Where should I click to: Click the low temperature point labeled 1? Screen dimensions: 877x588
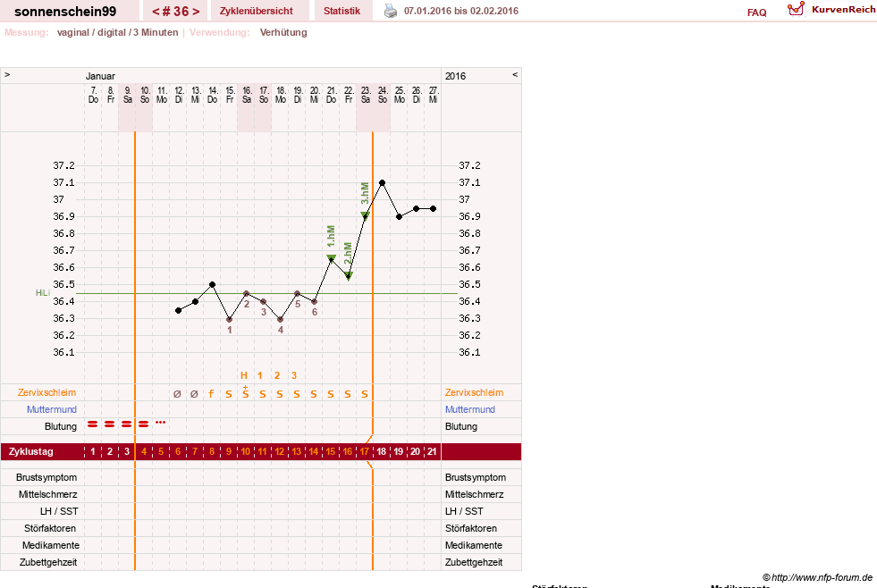point(230,320)
